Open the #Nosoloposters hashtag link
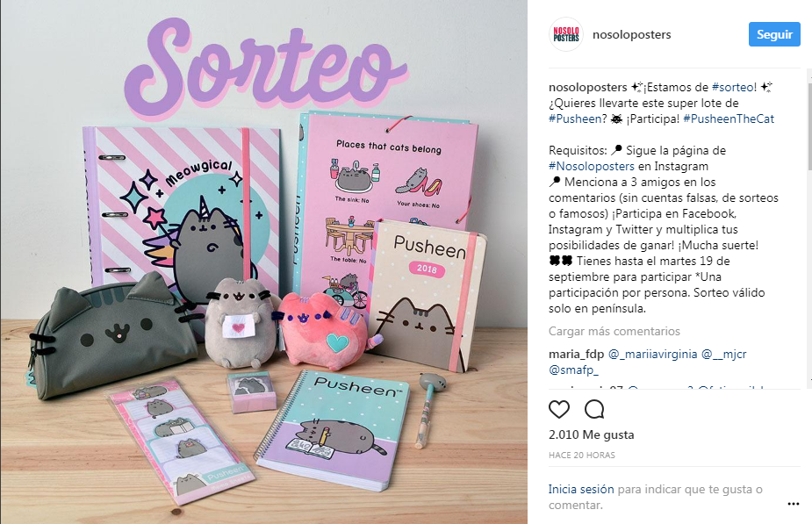The width and height of the screenshot is (812, 524). 592,166
